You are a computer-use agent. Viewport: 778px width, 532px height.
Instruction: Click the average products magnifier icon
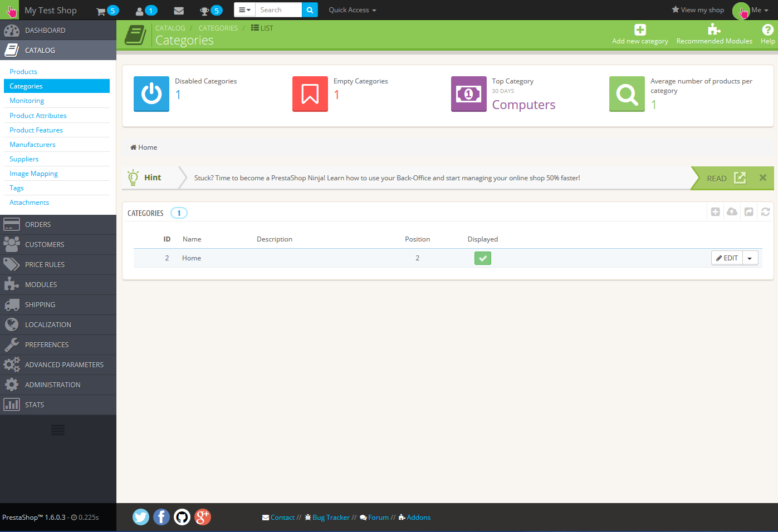(x=627, y=94)
